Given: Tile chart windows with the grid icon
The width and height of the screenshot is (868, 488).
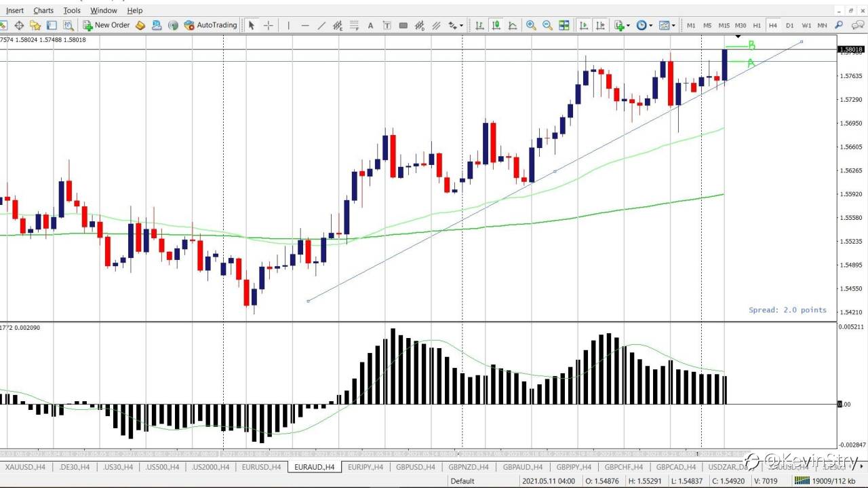Looking at the screenshot, I should [x=564, y=25].
